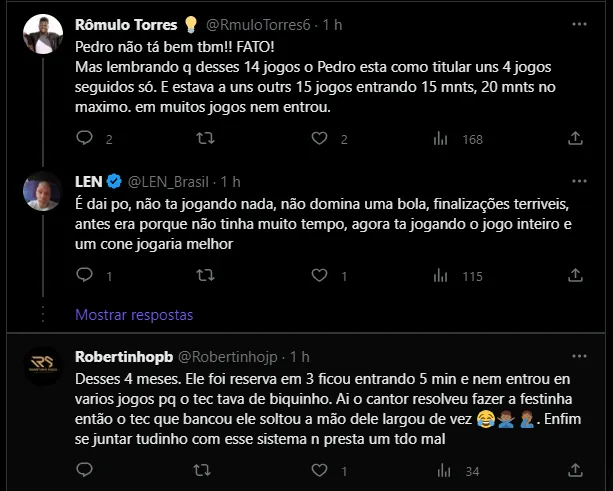This screenshot has height=491, width=613.
Task: Click Mostrar respostas link
Action: (x=133, y=315)
